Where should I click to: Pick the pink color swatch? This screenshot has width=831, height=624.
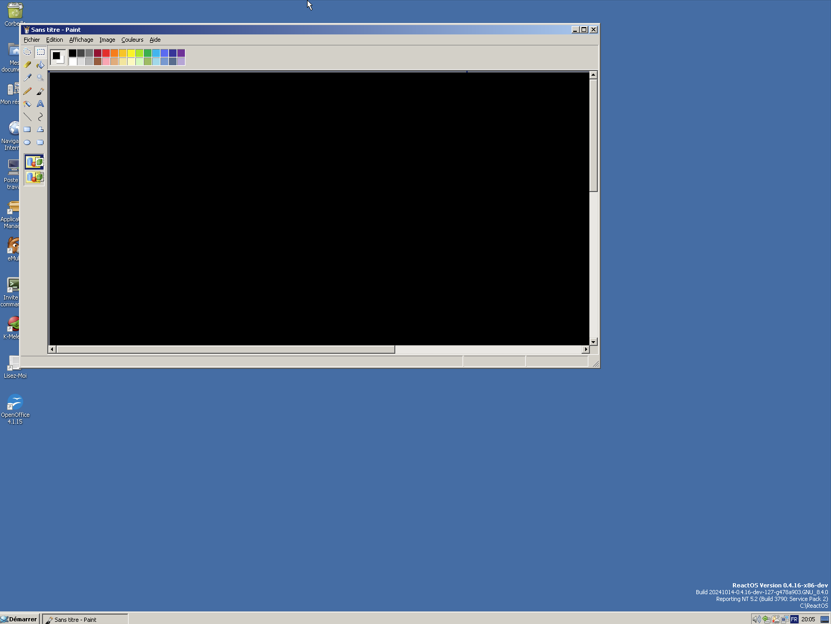coord(106,61)
